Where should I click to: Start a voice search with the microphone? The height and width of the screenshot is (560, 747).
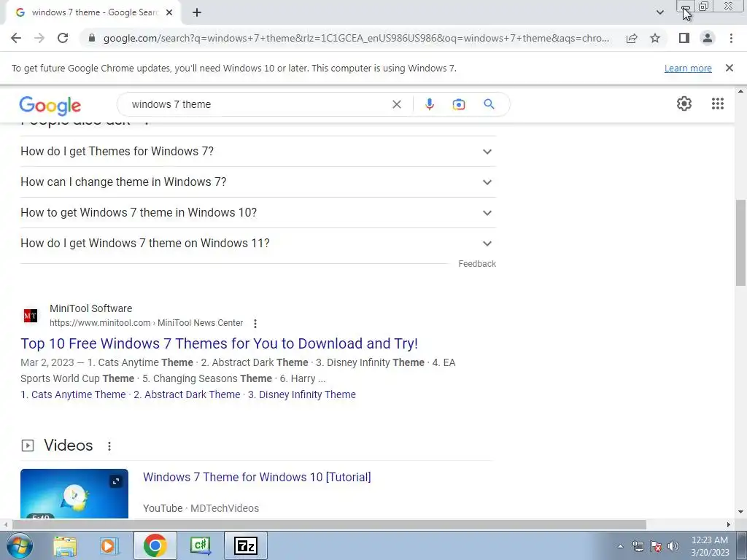pyautogui.click(x=429, y=104)
